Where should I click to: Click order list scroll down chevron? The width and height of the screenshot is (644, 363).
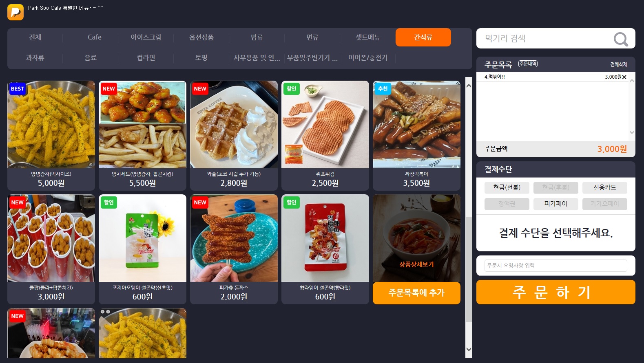[632, 132]
